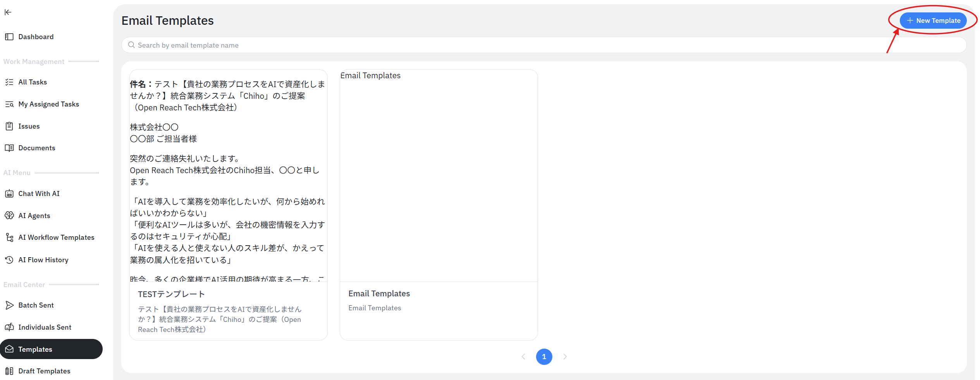This screenshot has width=980, height=380.
Task: Create a new template with New Template button
Action: pyautogui.click(x=933, y=21)
